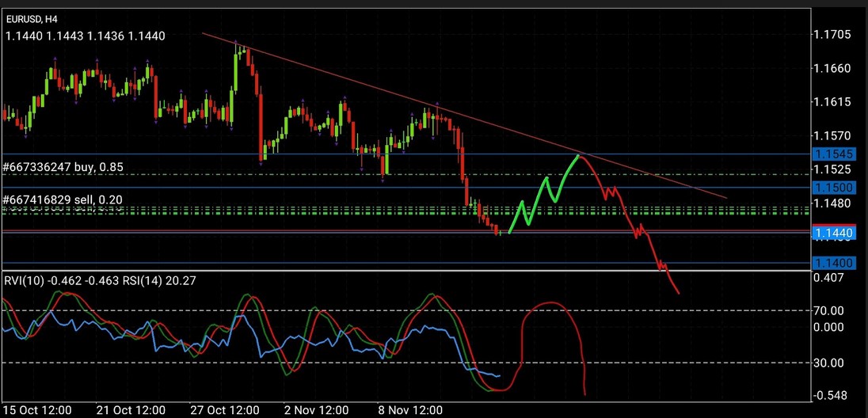Click the 1.1400 blue price tag
Image resolution: width=868 pixels, height=418 pixels.
point(836,262)
